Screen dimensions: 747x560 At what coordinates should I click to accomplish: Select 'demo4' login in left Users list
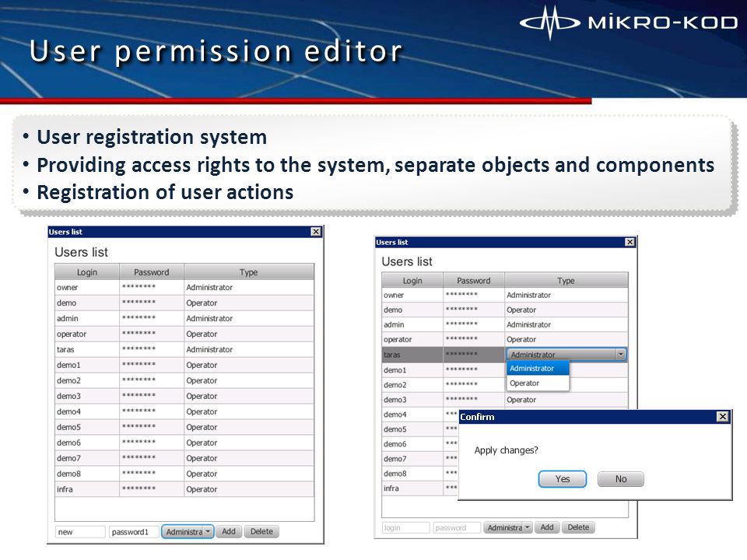click(68, 411)
